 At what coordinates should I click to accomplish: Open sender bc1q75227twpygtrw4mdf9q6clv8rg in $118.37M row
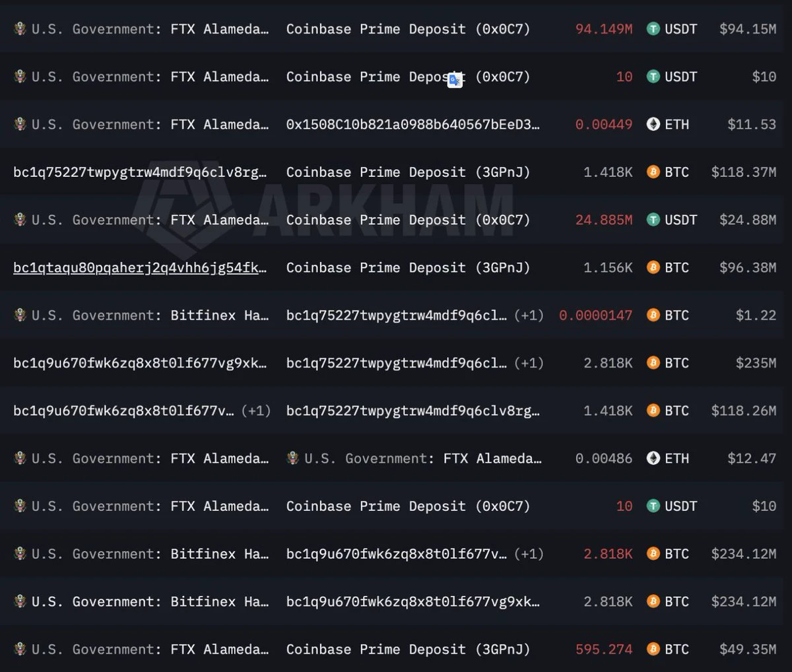pos(140,172)
